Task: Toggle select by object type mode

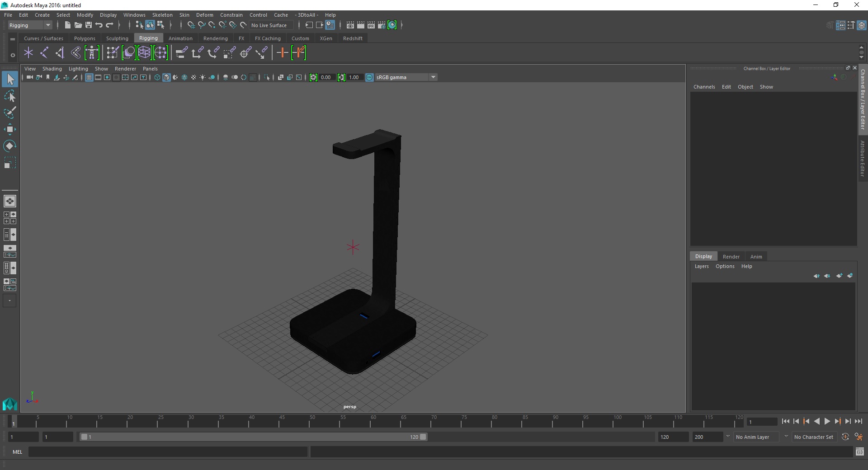Action: pyautogui.click(x=150, y=25)
